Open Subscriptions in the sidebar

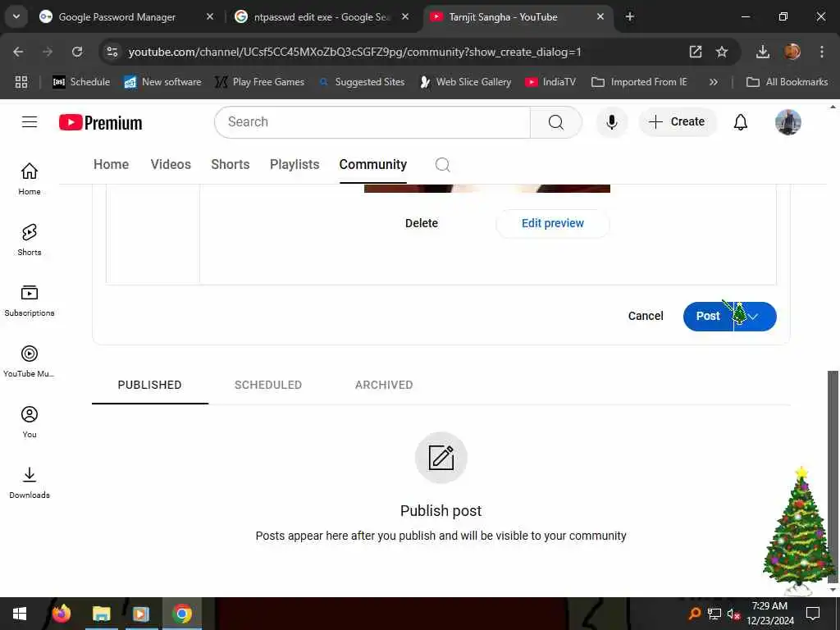30,300
